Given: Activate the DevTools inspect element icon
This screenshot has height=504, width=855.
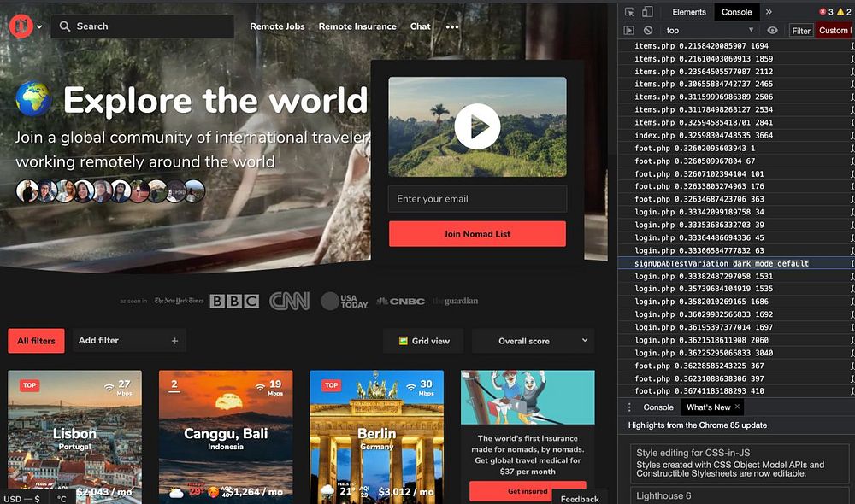Looking at the screenshot, I should [629, 12].
